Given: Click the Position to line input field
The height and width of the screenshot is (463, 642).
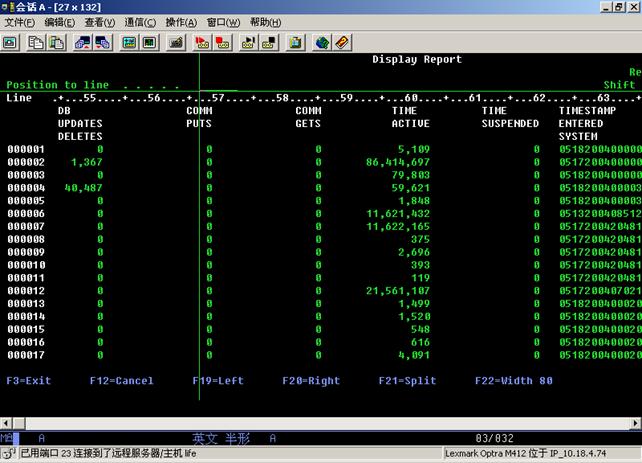Looking at the screenshot, I should coord(218,85).
